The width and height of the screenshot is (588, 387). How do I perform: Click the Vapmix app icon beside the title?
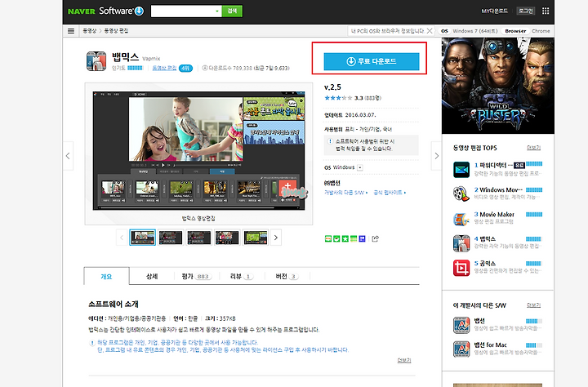point(96,61)
